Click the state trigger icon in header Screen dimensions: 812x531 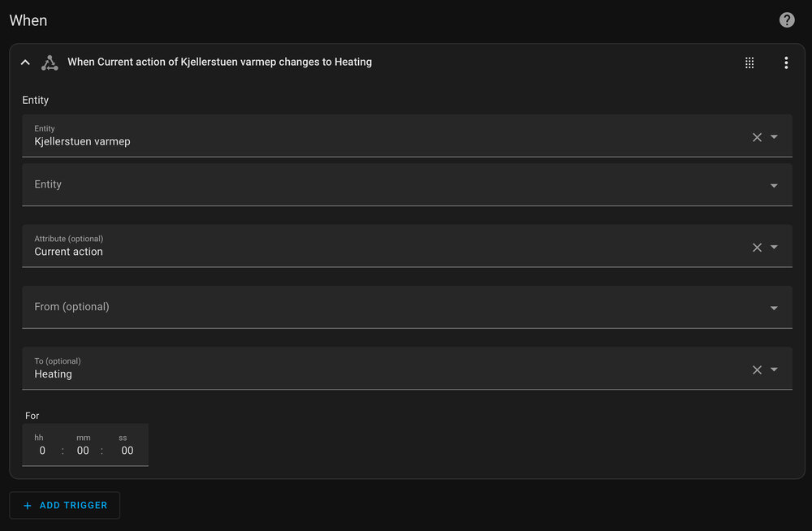pos(50,63)
